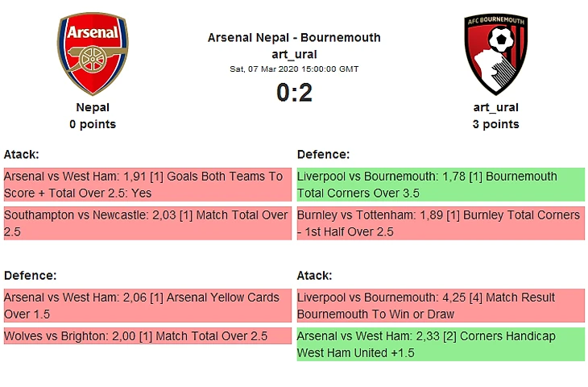Click Burnley vs Tottenham corners 1st half bet
588x387 pixels.
point(441,223)
